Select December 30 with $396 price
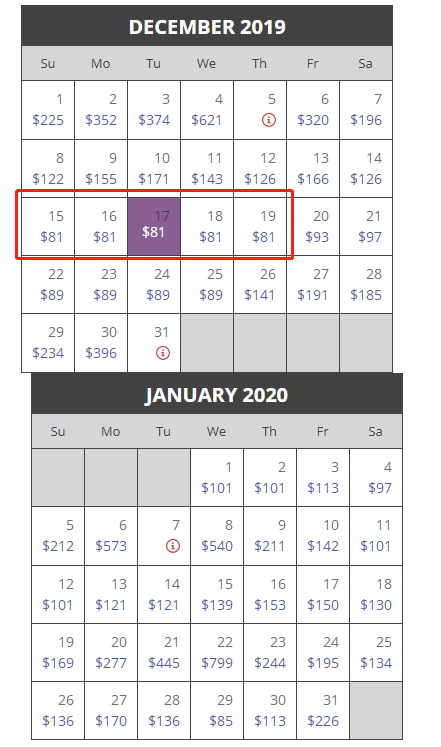This screenshot has width=441, height=747. (x=101, y=343)
